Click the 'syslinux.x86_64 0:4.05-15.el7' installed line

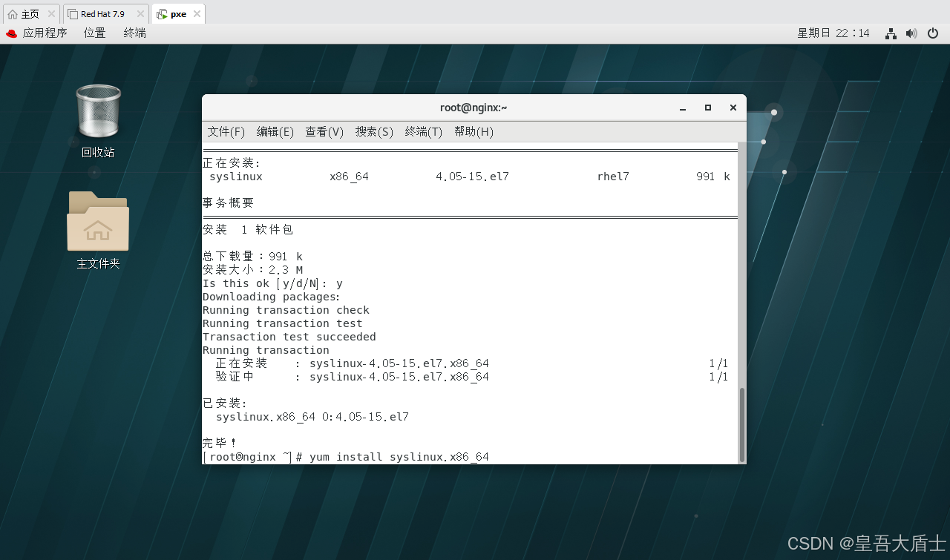pyautogui.click(x=312, y=417)
